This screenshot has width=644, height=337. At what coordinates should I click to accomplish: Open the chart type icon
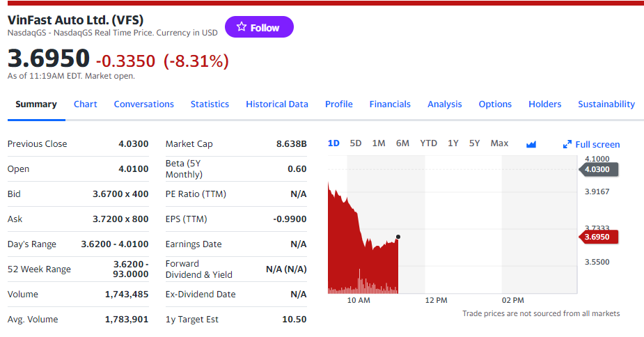[531, 144]
